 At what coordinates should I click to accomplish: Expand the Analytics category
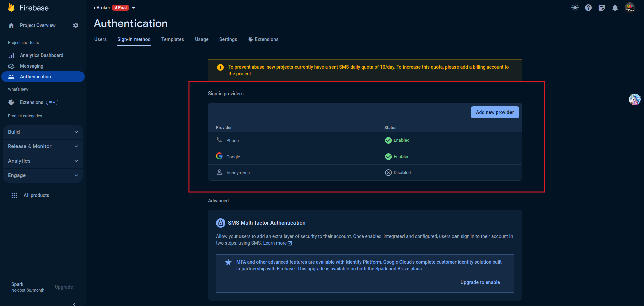(x=43, y=161)
